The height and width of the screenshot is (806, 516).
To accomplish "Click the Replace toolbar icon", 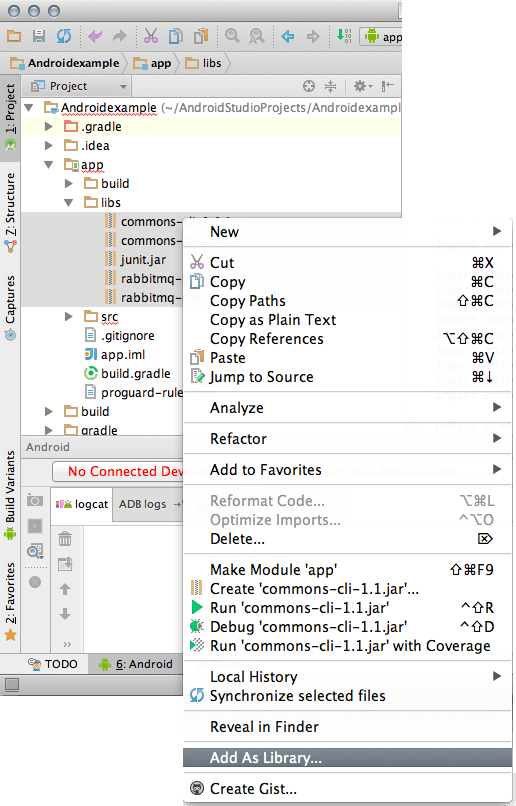I will point(256,36).
